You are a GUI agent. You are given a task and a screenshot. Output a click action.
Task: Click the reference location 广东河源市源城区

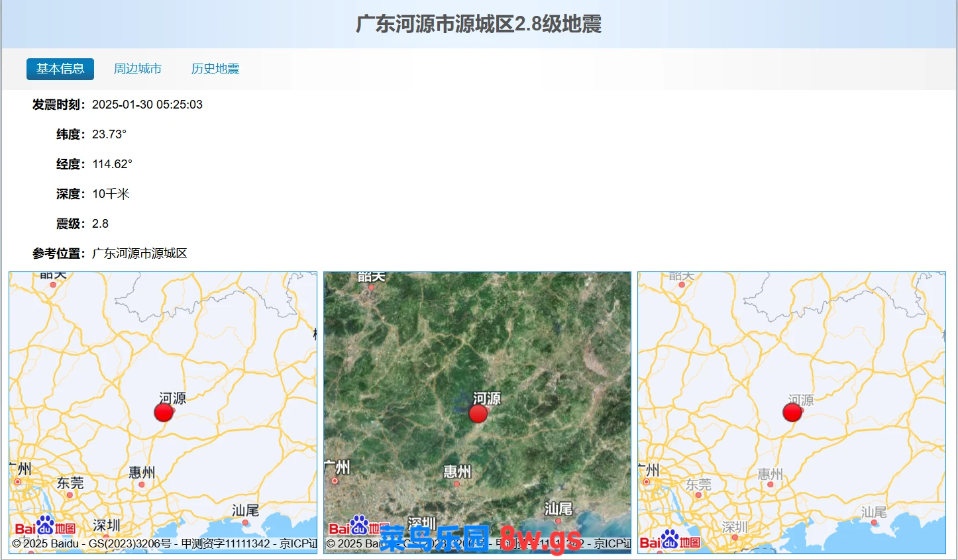tap(140, 254)
